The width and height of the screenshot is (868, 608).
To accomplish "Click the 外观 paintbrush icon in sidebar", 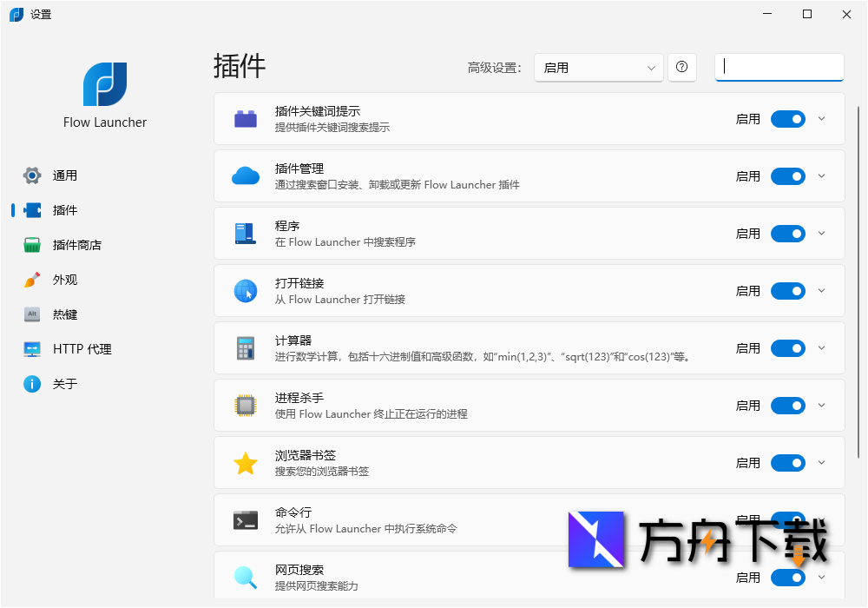I will pos(32,279).
